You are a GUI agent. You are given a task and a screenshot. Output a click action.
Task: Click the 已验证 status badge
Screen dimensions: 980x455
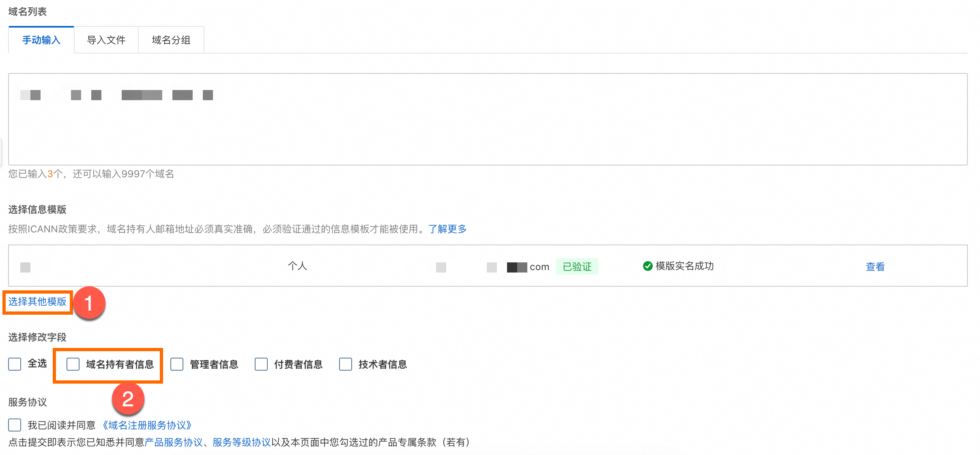click(x=577, y=266)
